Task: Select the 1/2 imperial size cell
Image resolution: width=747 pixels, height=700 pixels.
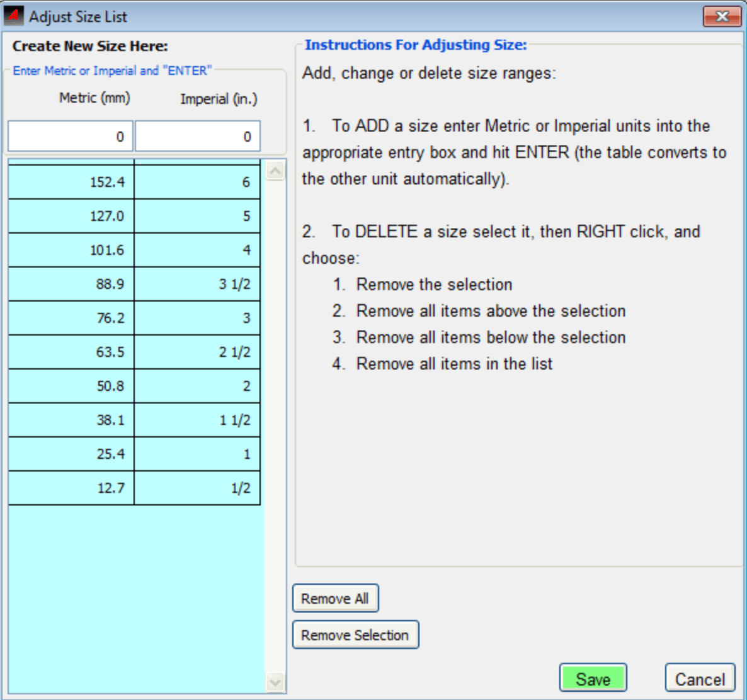Action: pos(197,488)
